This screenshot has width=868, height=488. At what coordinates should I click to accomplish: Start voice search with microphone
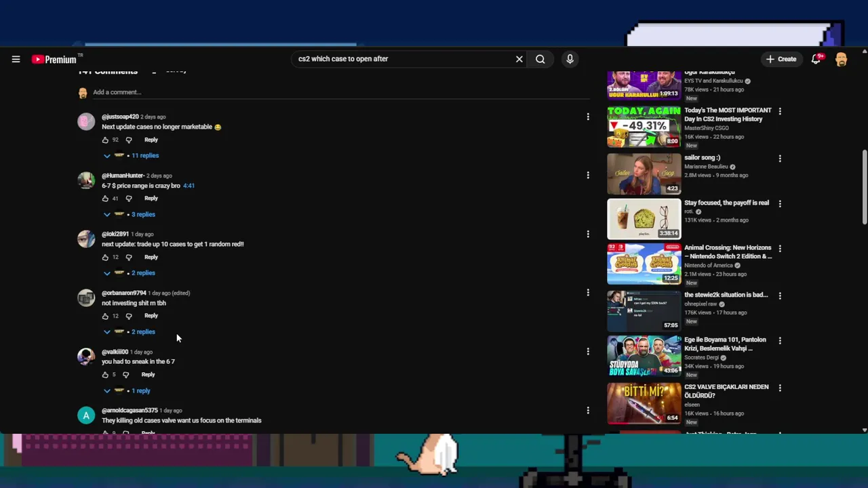point(570,59)
